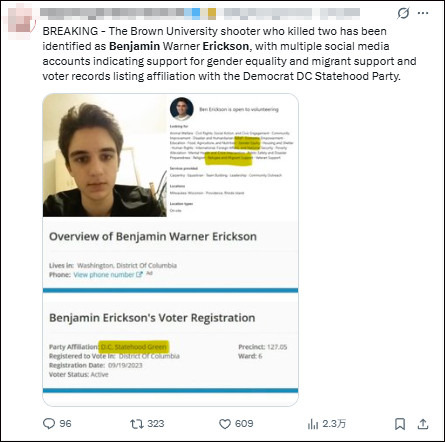Click the highlighted D.C. Statehood Green text
The height and width of the screenshot is (442, 445).
coord(134,347)
